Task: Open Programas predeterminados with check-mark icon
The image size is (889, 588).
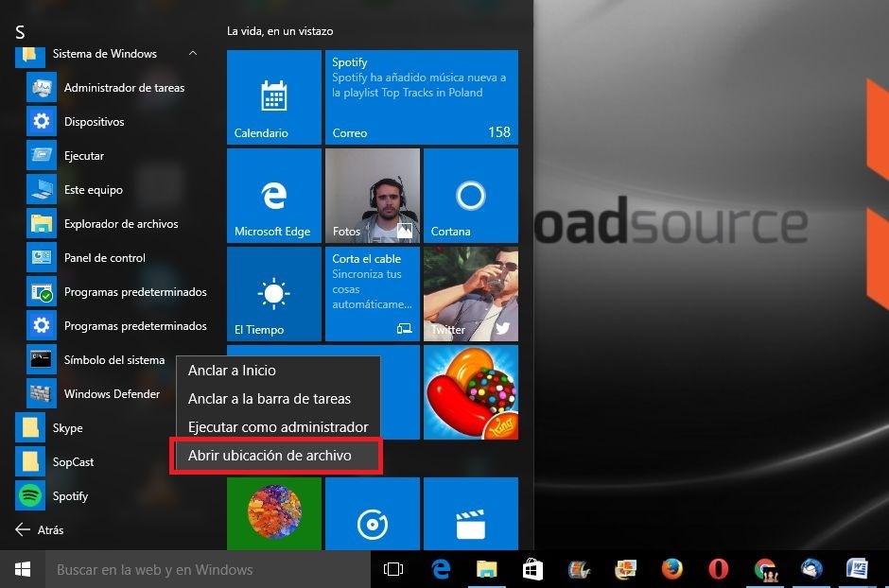Action: pyautogui.click(x=42, y=292)
